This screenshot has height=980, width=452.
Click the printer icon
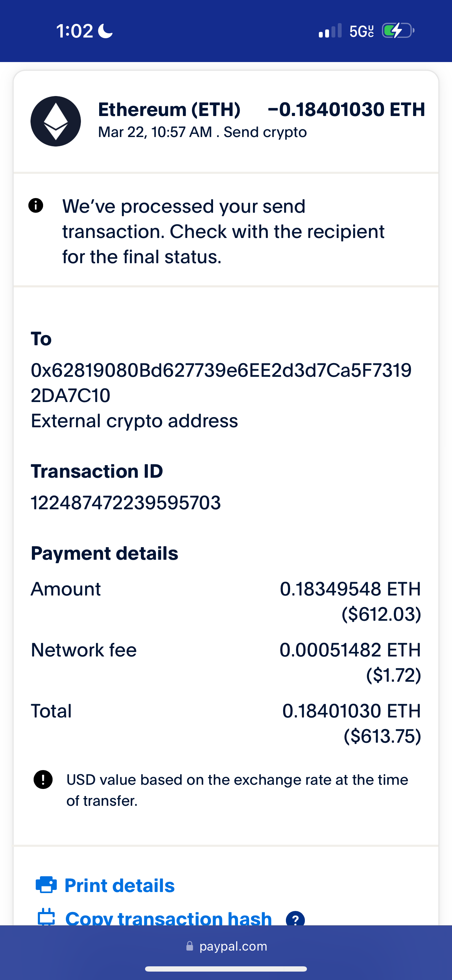pos(46,885)
